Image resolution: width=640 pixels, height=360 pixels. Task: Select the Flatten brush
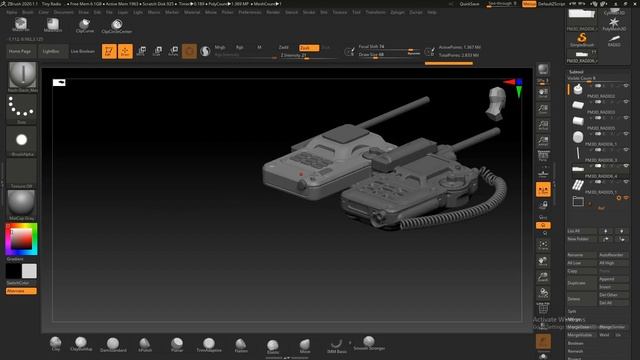coord(241,345)
